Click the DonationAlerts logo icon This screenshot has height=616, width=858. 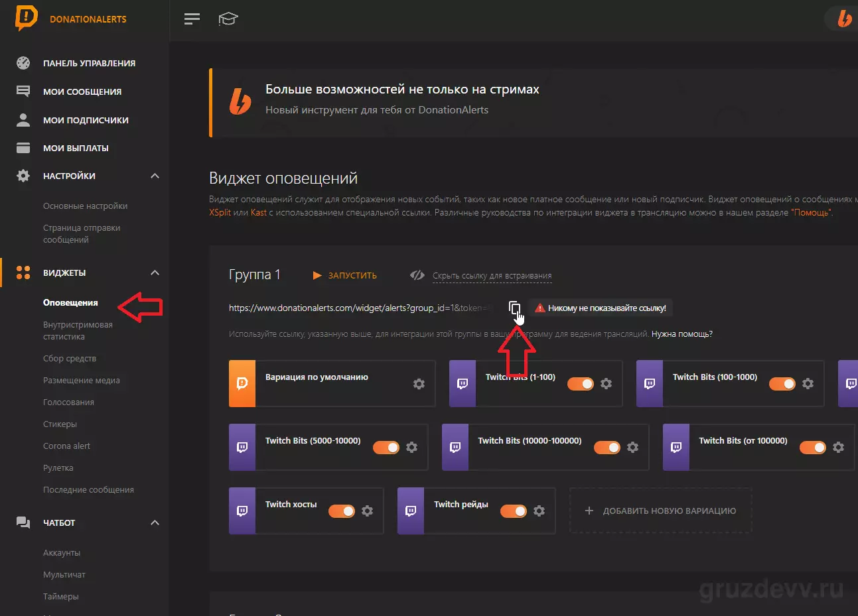pos(26,19)
